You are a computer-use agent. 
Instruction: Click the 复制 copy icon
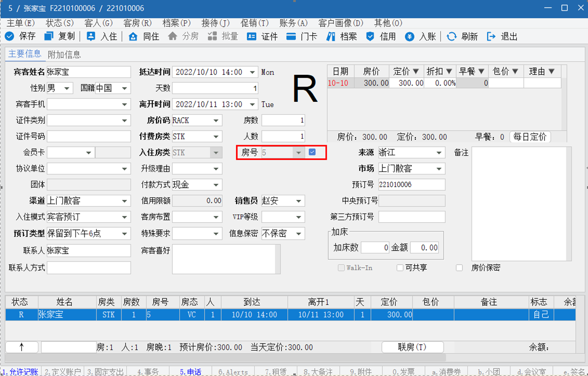coord(49,36)
